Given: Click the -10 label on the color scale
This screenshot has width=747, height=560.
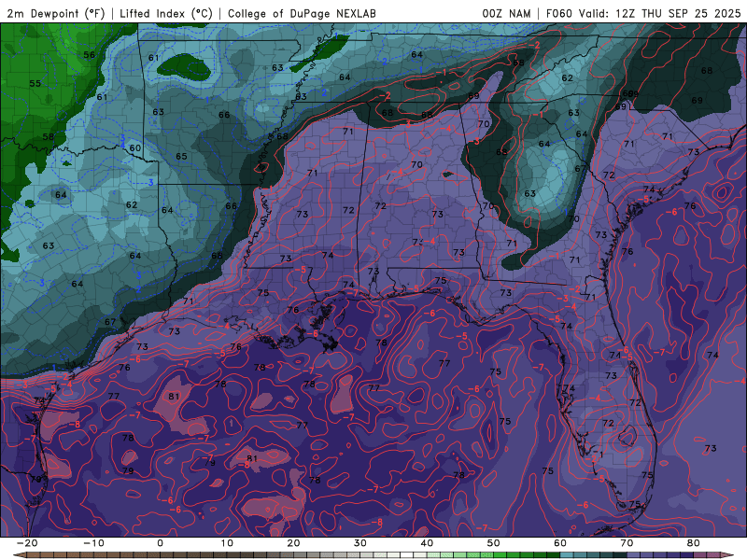Looking at the screenshot, I should click(93, 543).
